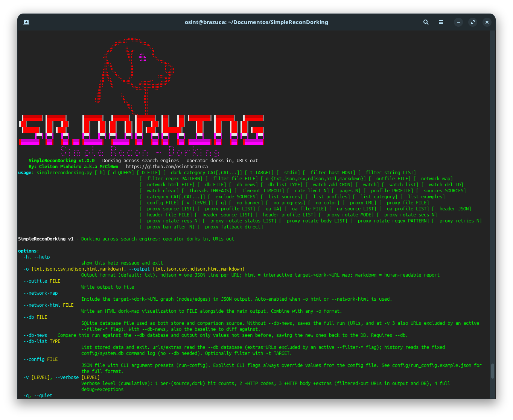Click the '[--pages N]' usage flag
Screen dimensions: 513x420
click(x=346, y=191)
